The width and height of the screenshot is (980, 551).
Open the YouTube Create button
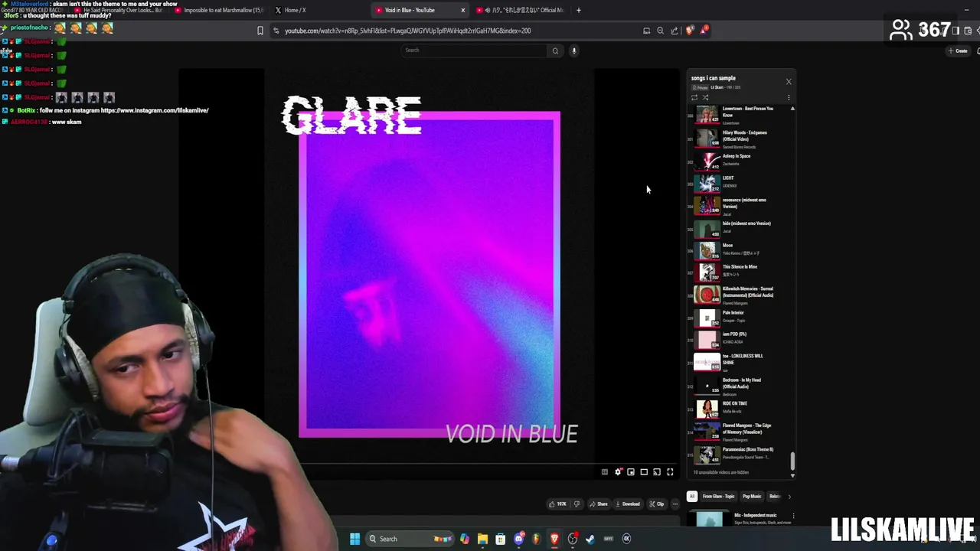tap(958, 51)
